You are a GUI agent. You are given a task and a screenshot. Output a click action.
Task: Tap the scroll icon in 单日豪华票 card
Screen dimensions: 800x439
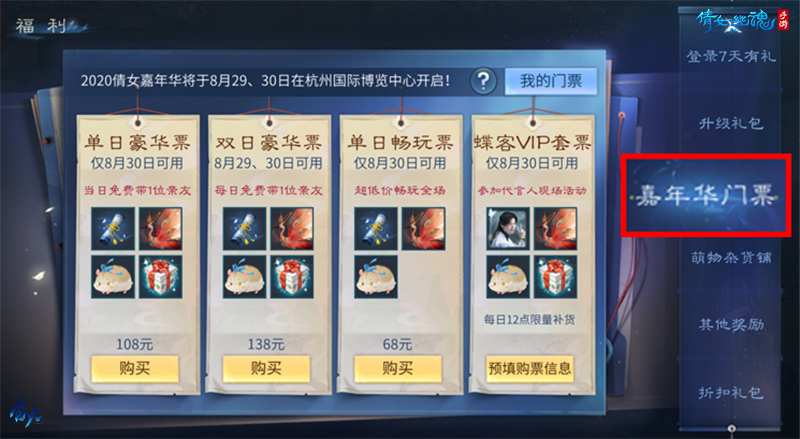coord(113,229)
